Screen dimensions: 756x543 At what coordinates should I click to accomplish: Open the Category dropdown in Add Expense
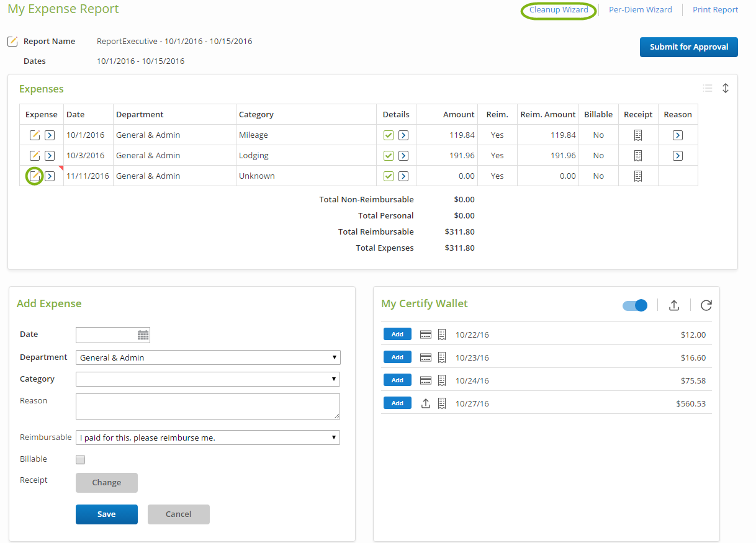pyautogui.click(x=208, y=379)
